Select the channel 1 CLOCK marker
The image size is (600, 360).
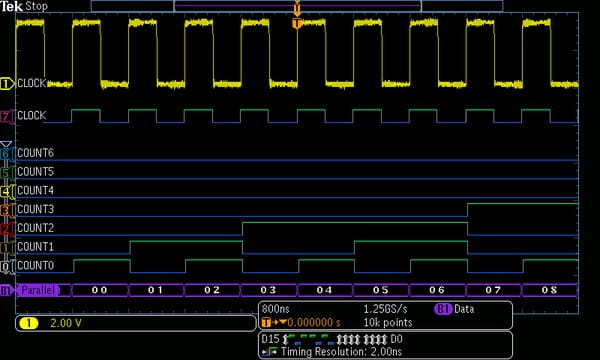[x=7, y=83]
